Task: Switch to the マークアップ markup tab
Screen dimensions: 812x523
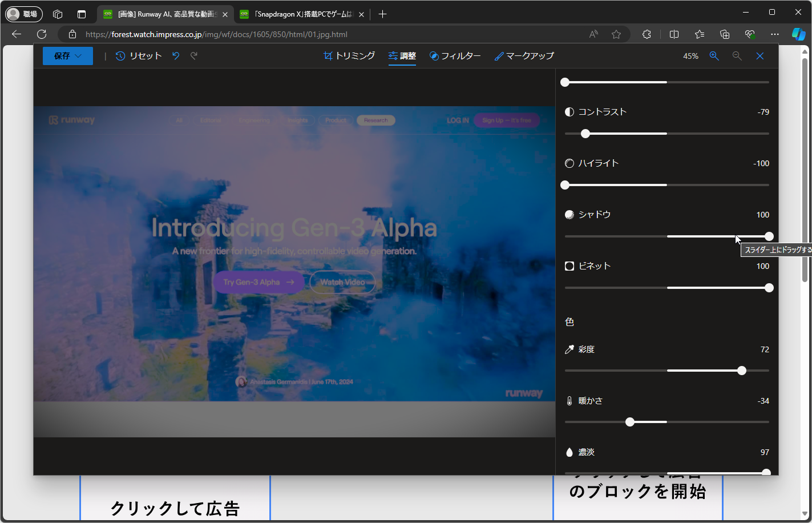Action: [x=524, y=56]
